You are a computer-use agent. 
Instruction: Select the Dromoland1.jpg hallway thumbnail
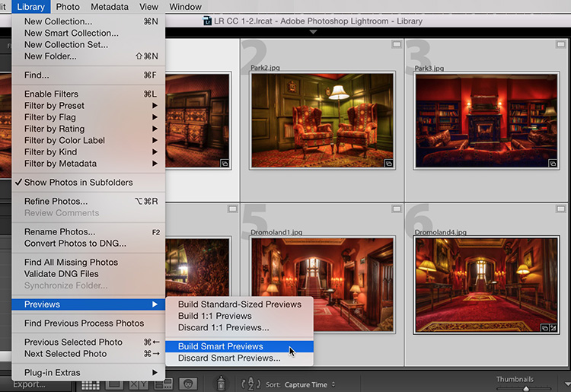pyautogui.click(x=322, y=285)
